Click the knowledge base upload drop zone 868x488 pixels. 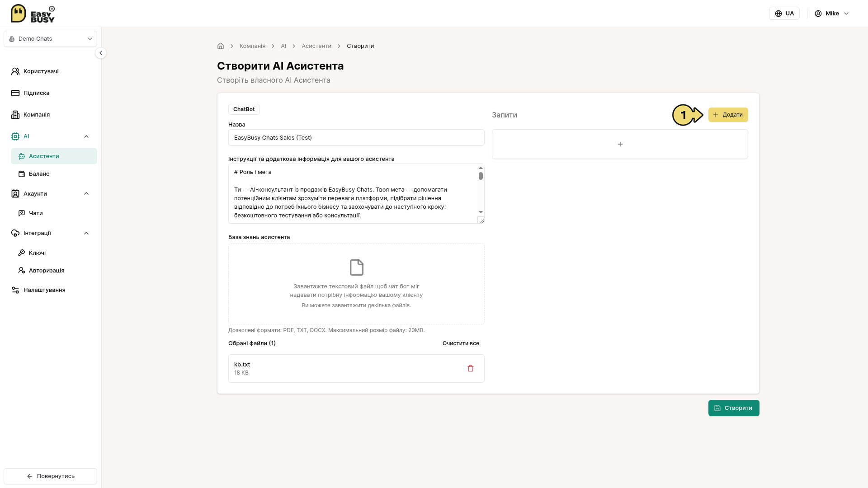click(x=356, y=284)
